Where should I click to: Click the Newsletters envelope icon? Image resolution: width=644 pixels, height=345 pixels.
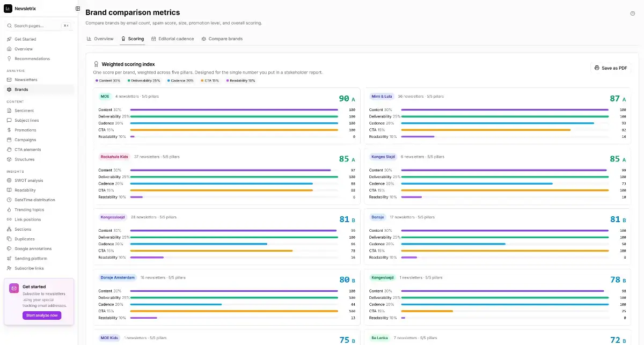click(9, 79)
